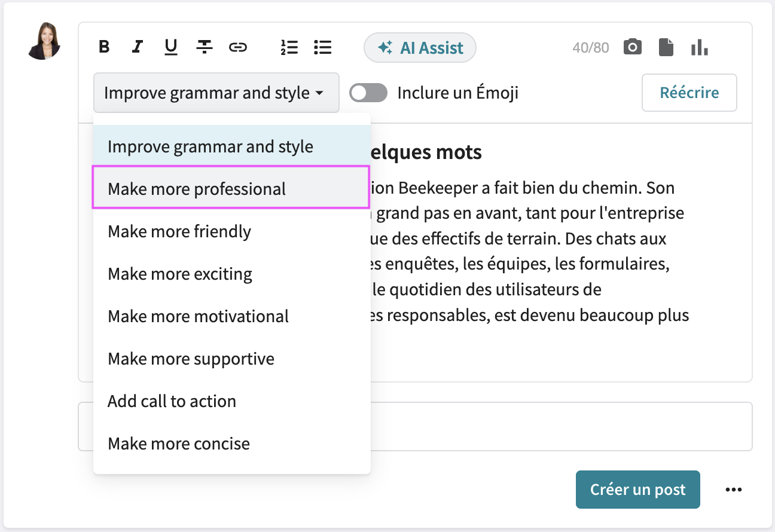Insert a hyperlink

(x=238, y=47)
